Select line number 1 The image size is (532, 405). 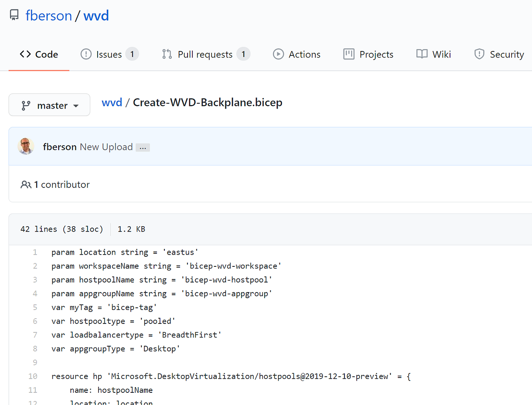tap(35, 252)
